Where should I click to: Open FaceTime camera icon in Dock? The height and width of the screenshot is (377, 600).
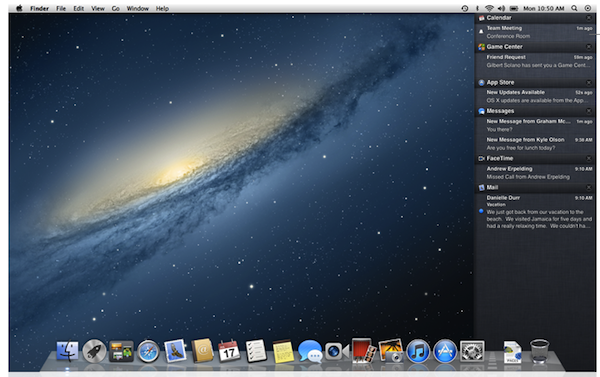click(x=337, y=351)
